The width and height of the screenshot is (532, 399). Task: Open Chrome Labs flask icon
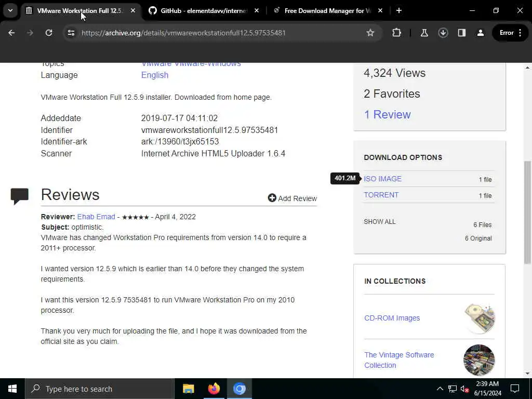424,33
